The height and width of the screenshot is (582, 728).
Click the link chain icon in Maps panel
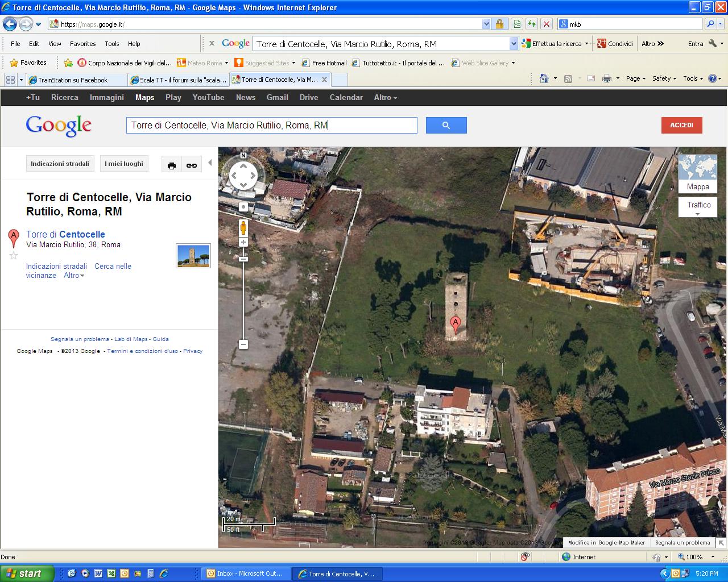point(192,165)
